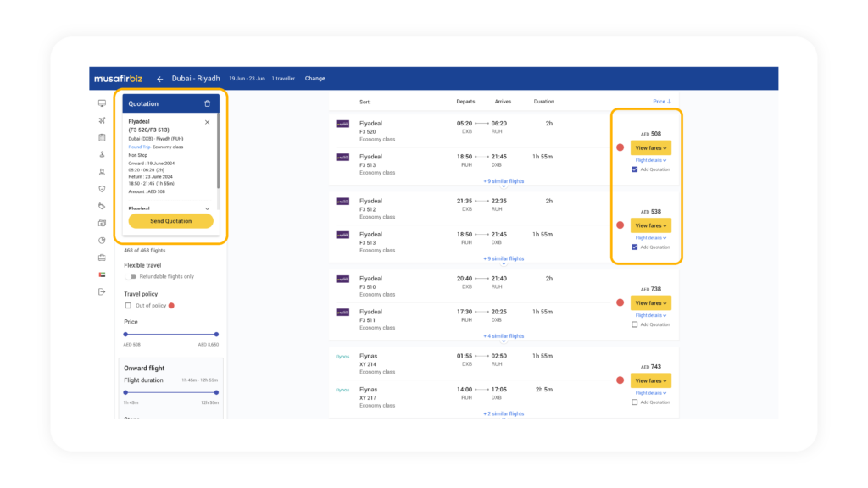Click the Flight duration slider left handle
Image resolution: width=868 pixels, height=488 pixels.
point(125,393)
